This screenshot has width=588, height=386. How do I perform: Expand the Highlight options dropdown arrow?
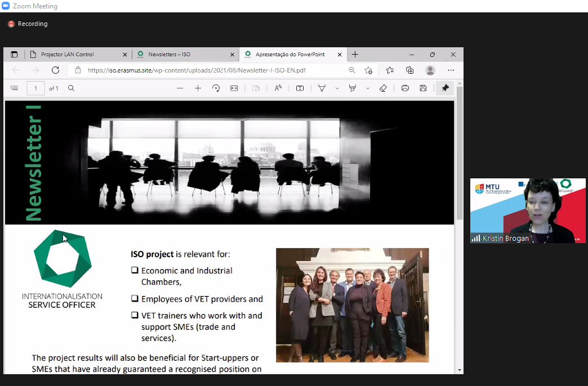368,88
